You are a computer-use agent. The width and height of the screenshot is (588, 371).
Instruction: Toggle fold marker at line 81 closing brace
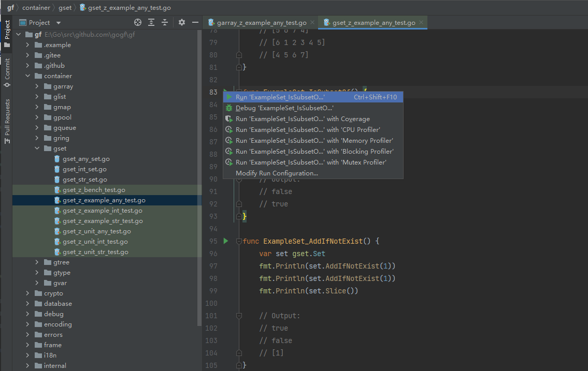point(239,67)
